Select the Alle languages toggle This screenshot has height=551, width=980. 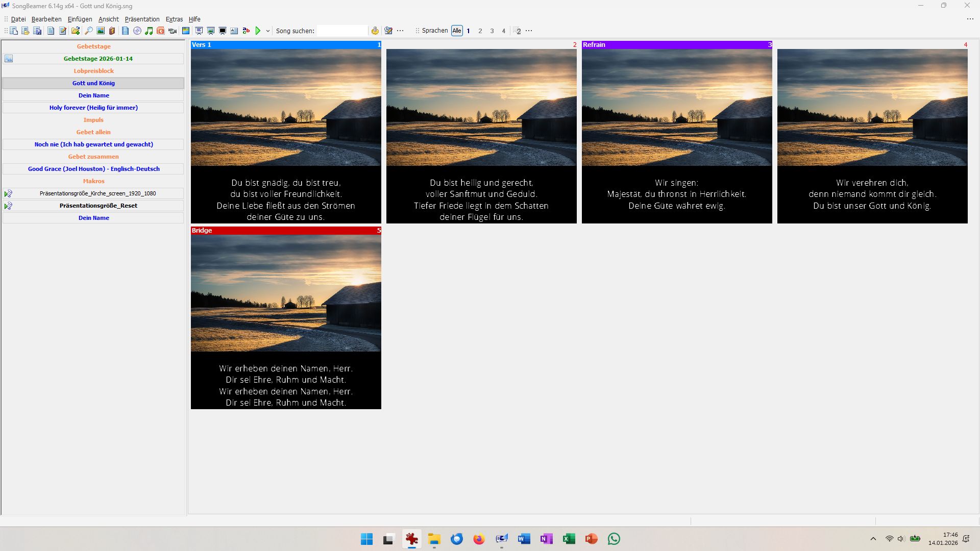point(457,31)
